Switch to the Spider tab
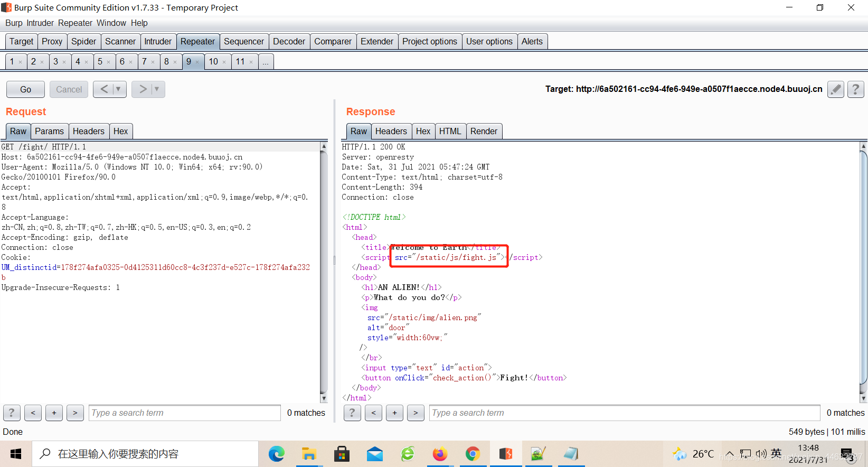This screenshot has height=467, width=868. 83,41
